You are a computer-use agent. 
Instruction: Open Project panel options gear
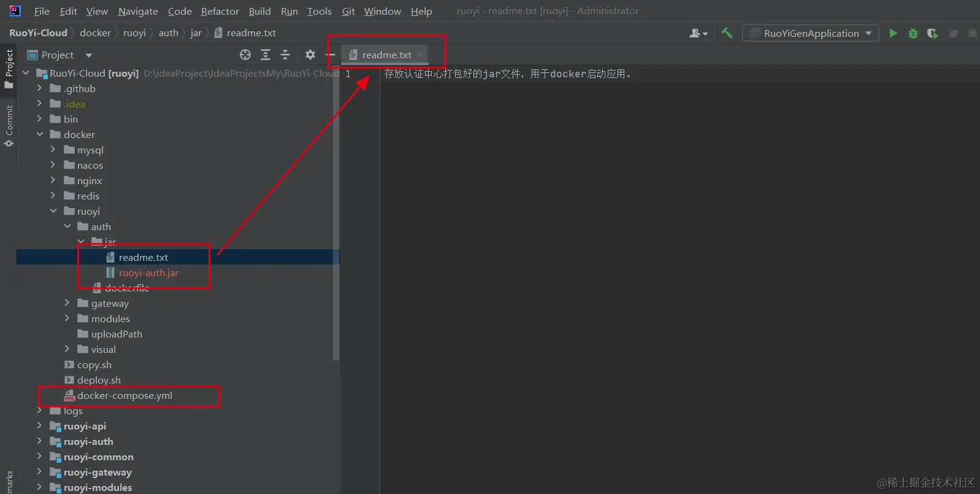tap(310, 55)
